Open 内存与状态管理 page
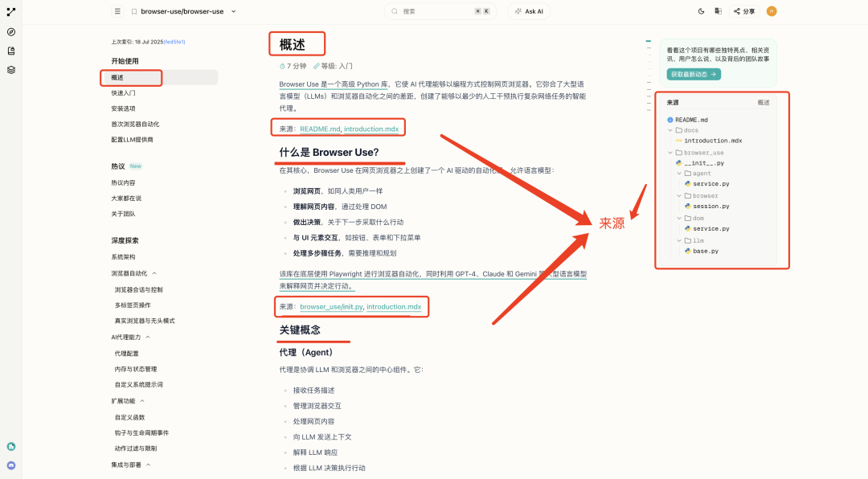The width and height of the screenshot is (868, 479). pos(136,369)
